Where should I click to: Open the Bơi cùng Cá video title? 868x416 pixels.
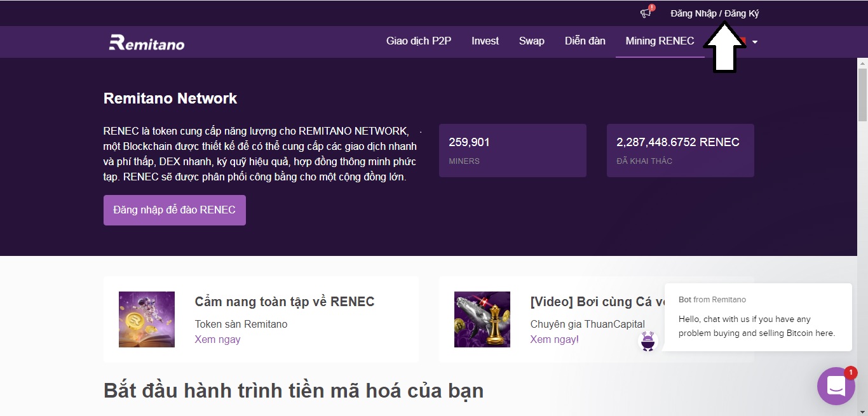[x=597, y=302]
